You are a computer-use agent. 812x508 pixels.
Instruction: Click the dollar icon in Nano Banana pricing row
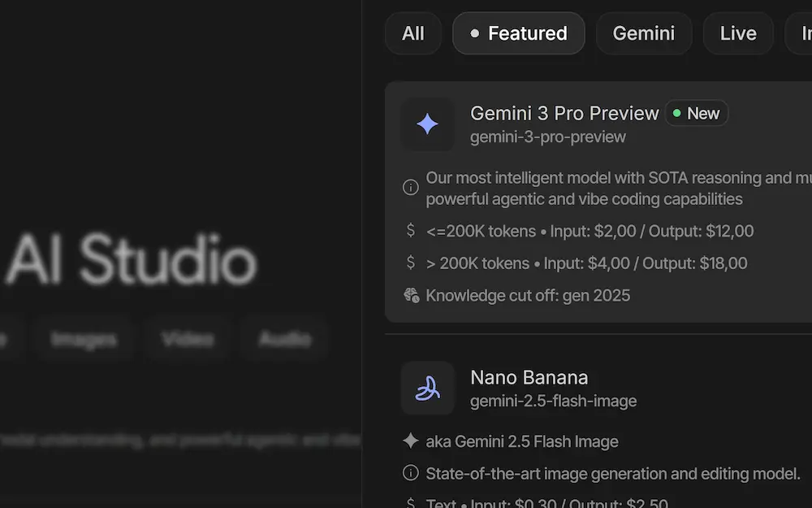point(411,502)
